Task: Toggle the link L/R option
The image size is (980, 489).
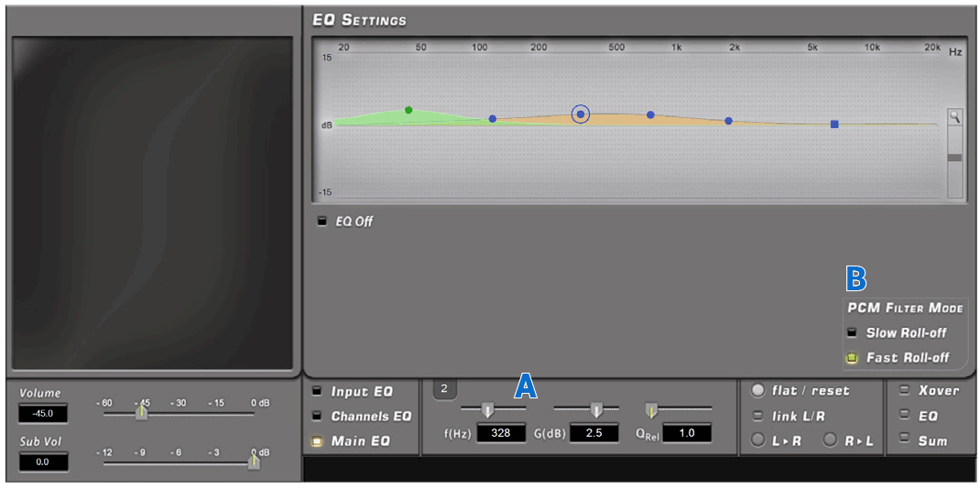Action: (758, 416)
